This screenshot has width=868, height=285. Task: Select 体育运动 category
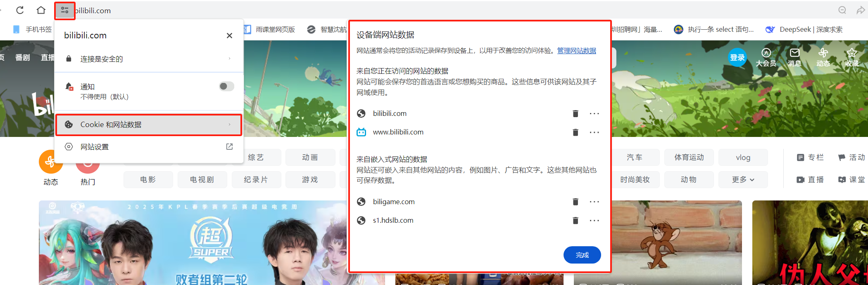(689, 158)
